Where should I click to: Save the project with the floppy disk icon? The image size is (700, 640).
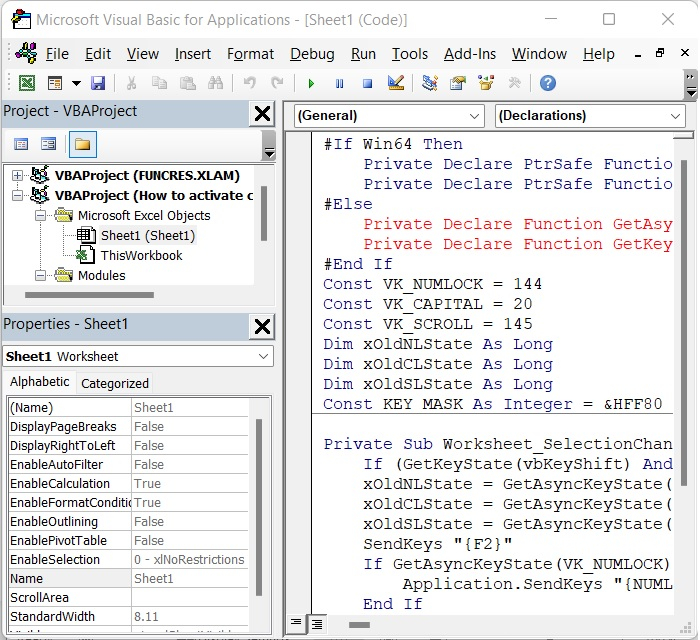point(98,83)
